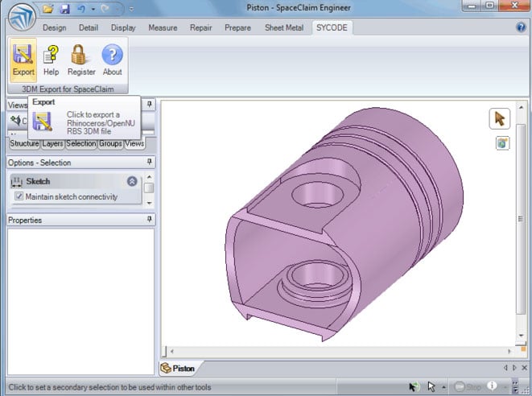Save the file from quick access toolbar
Screen dimensions: 532x396
(65, 9)
